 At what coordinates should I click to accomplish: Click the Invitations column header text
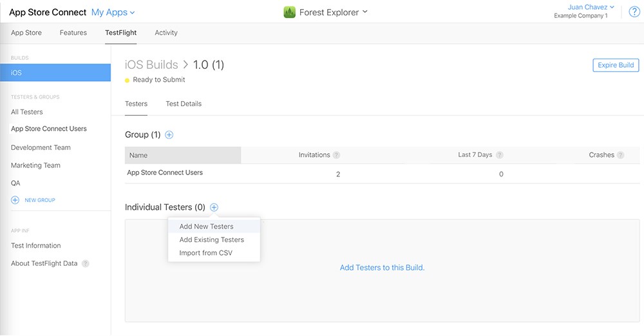[x=314, y=155]
